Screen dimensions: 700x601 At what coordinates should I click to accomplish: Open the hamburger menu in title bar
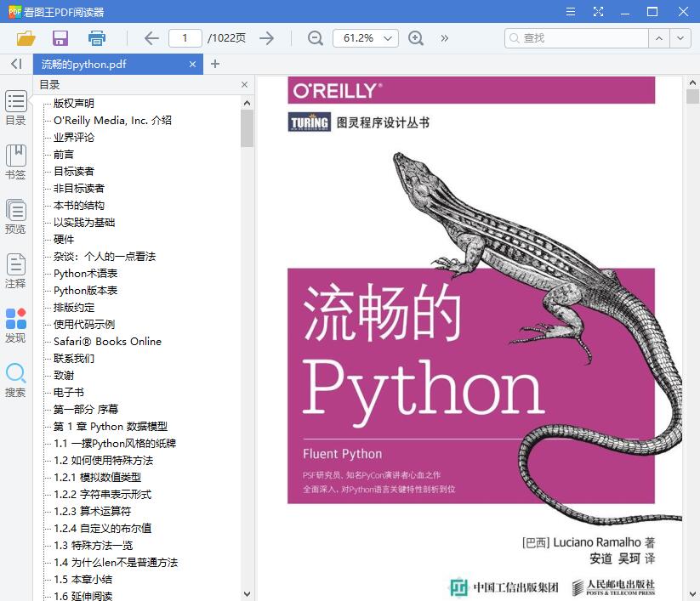pos(571,12)
